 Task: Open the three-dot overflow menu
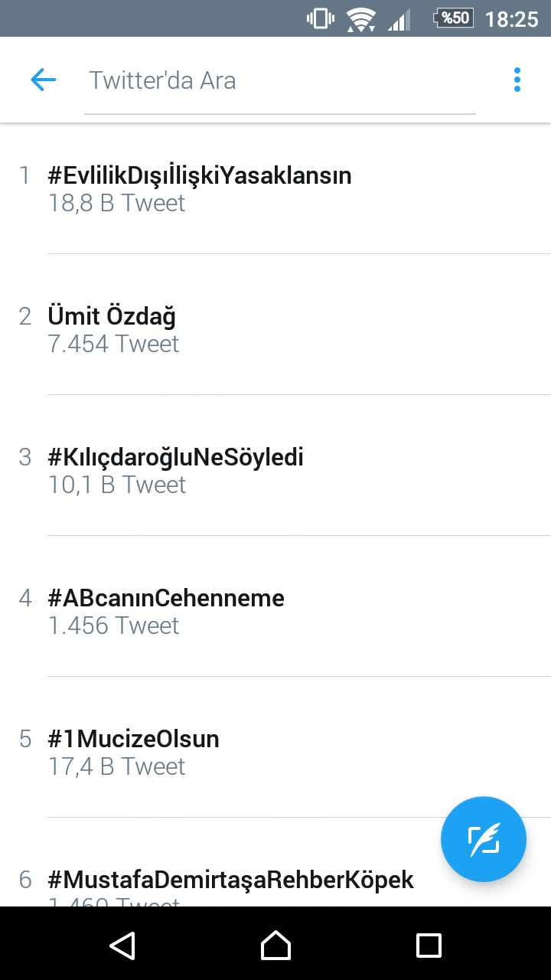[x=517, y=80]
